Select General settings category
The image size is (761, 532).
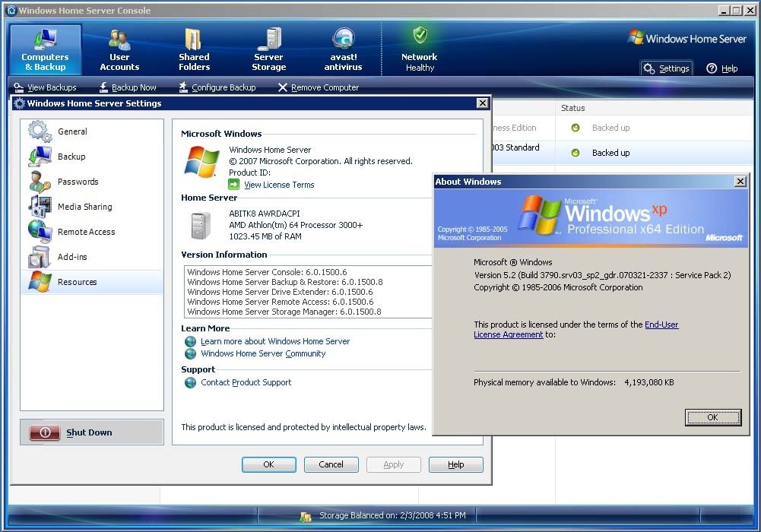click(92, 131)
